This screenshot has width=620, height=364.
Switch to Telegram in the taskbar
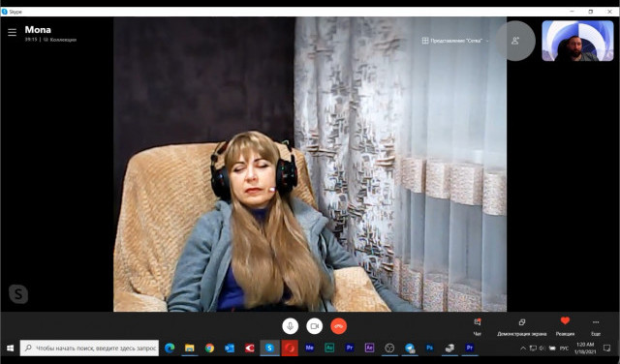click(x=410, y=349)
